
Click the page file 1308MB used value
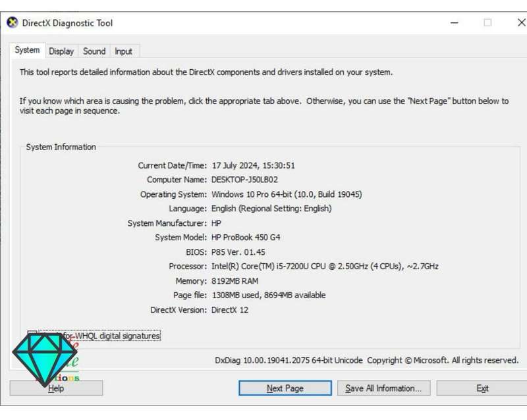269,295
